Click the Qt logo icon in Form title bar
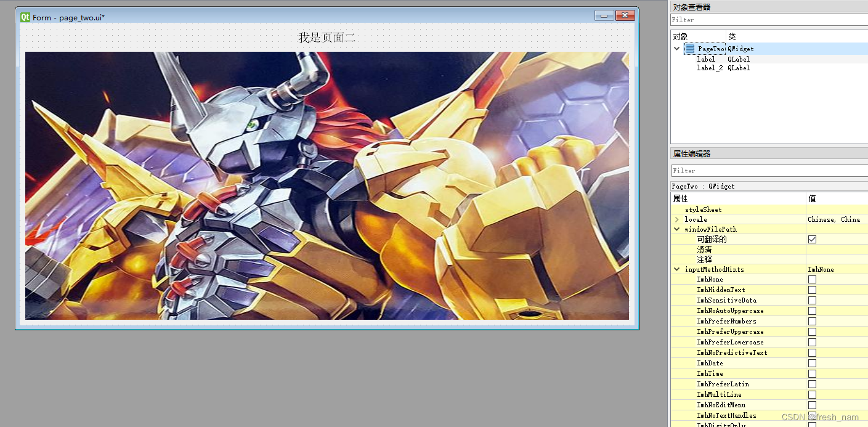The image size is (868, 427). [25, 17]
